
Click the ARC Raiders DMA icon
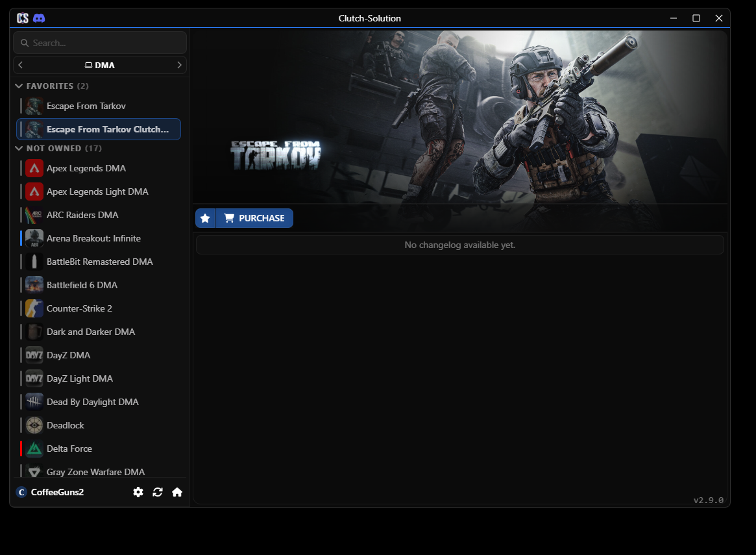34,215
